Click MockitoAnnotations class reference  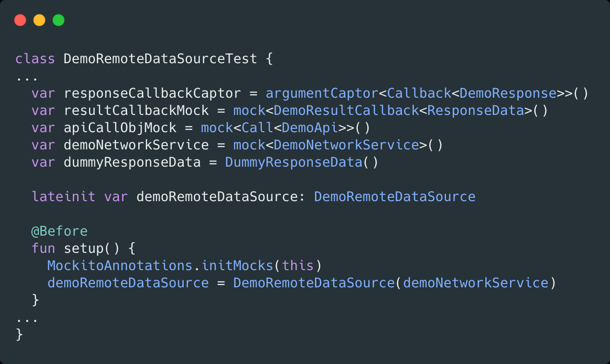(x=120, y=266)
